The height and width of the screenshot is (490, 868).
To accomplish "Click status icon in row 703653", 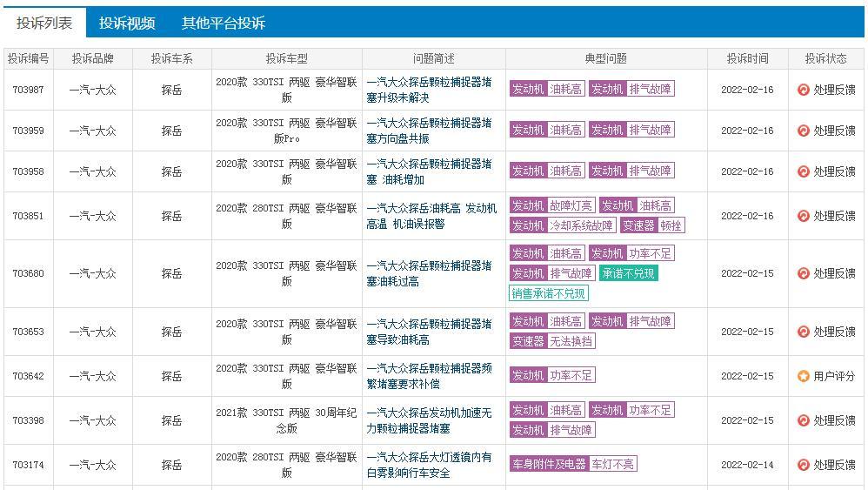I will click(804, 332).
